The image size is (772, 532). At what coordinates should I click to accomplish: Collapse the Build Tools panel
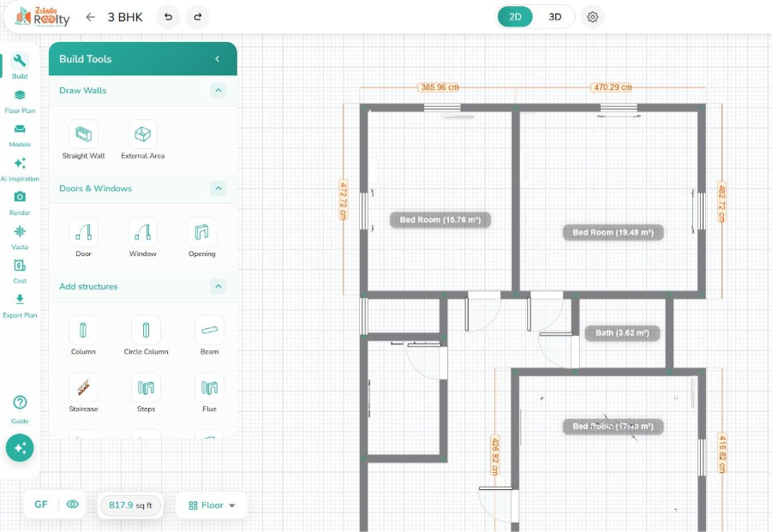point(217,58)
